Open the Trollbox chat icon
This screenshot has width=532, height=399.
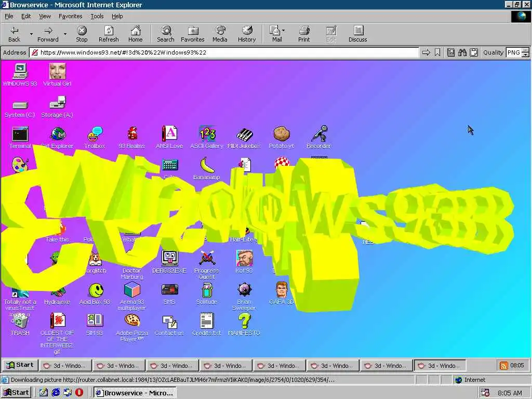[x=95, y=137]
